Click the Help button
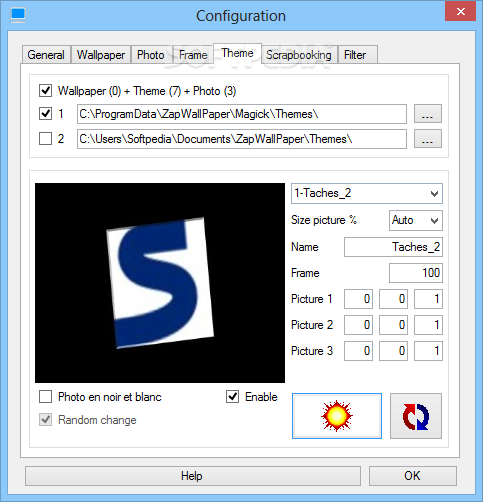The width and height of the screenshot is (483, 502). (x=193, y=476)
